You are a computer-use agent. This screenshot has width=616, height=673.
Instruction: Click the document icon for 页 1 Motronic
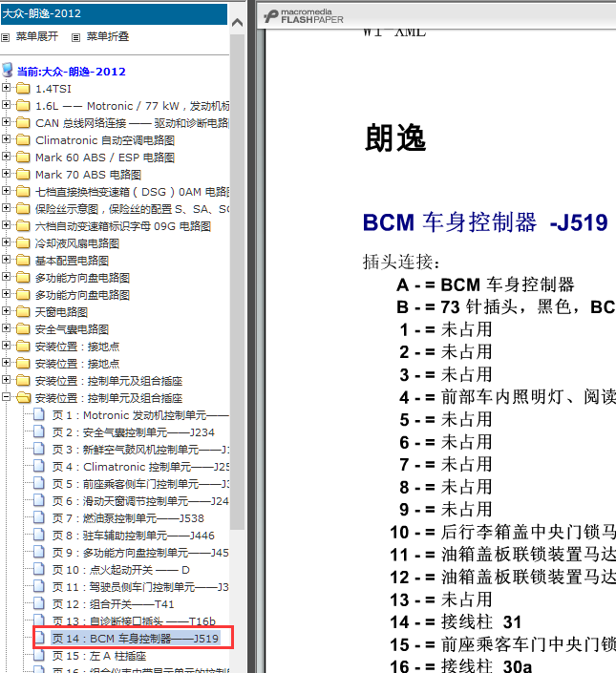tap(39, 414)
